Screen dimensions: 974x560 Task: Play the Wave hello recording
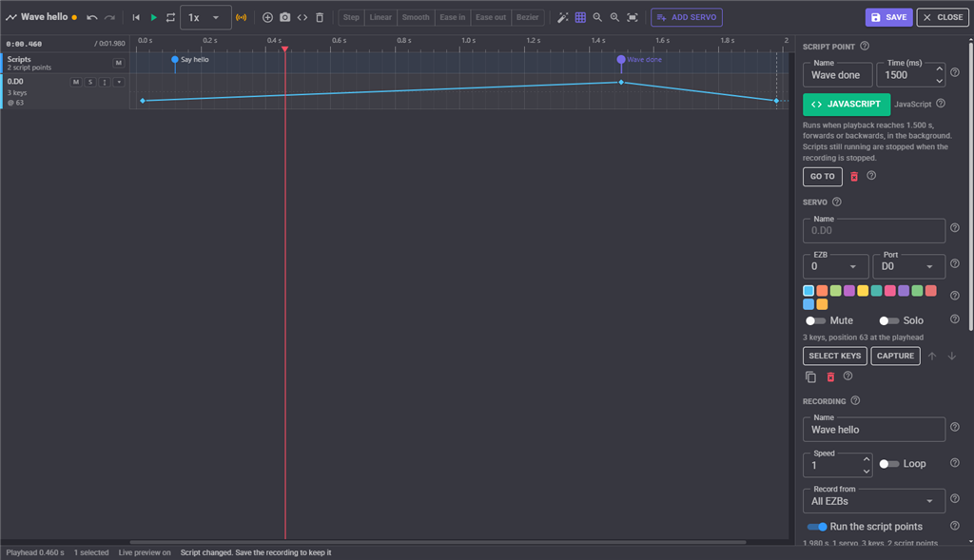tap(153, 17)
